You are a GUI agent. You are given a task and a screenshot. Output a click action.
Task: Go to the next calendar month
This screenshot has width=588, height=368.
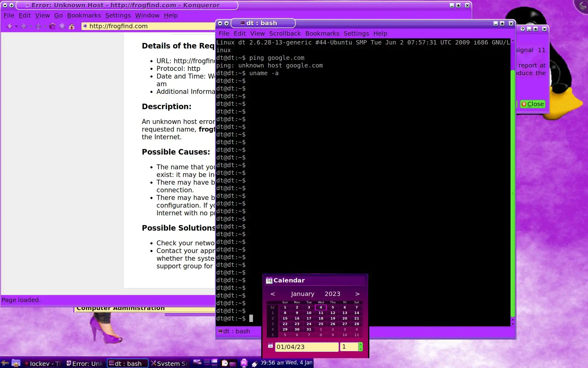pos(357,294)
